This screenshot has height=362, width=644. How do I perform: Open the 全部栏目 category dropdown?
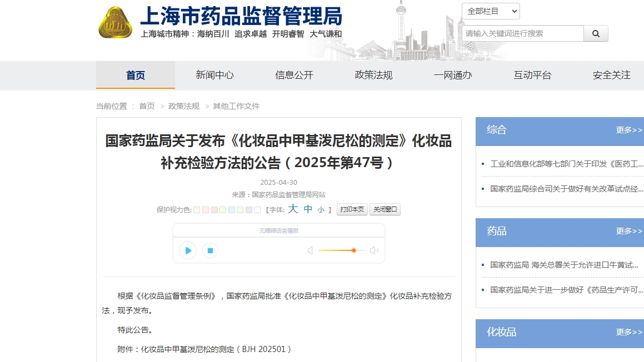(490, 11)
